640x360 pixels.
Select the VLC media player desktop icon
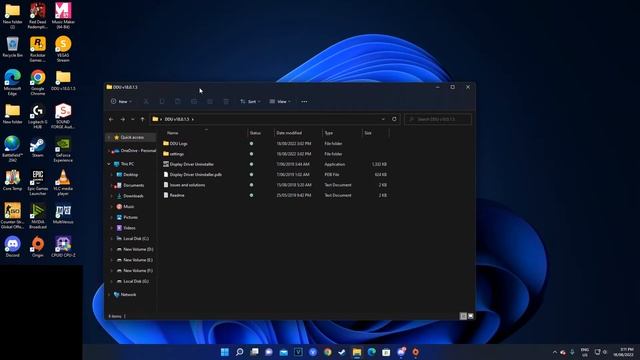(x=63, y=183)
